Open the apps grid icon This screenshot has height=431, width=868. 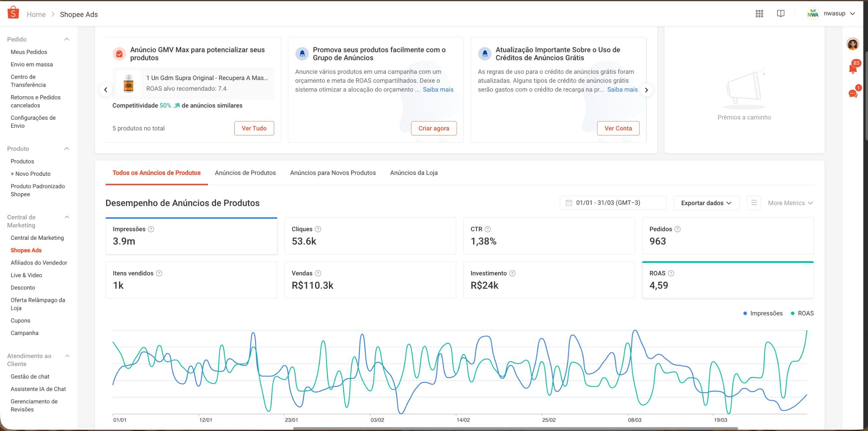(x=759, y=13)
